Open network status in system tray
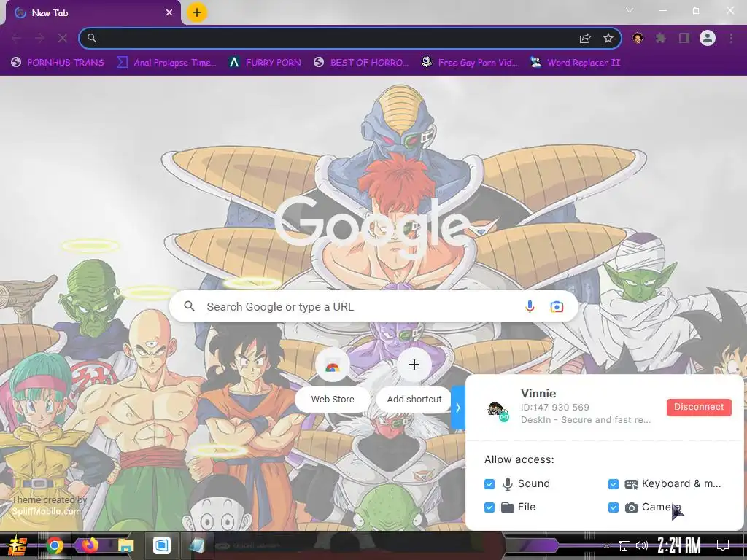Screen dimensions: 747x560 [624, 545]
